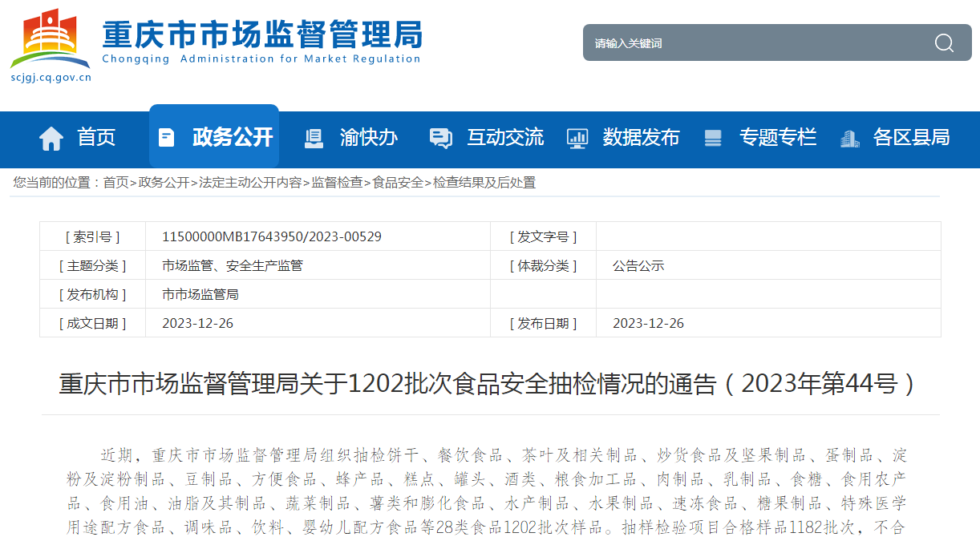Click the document icon beside 政务公开

coord(166,137)
